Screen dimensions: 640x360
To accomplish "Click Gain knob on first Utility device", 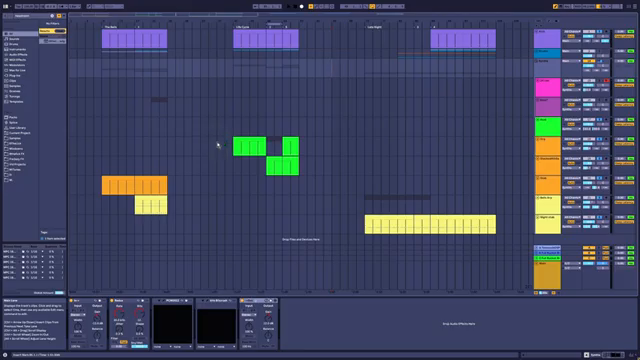I will tap(97, 318).
